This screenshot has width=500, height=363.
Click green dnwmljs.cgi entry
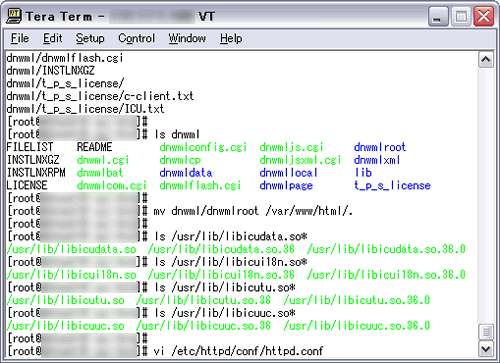click(291, 147)
